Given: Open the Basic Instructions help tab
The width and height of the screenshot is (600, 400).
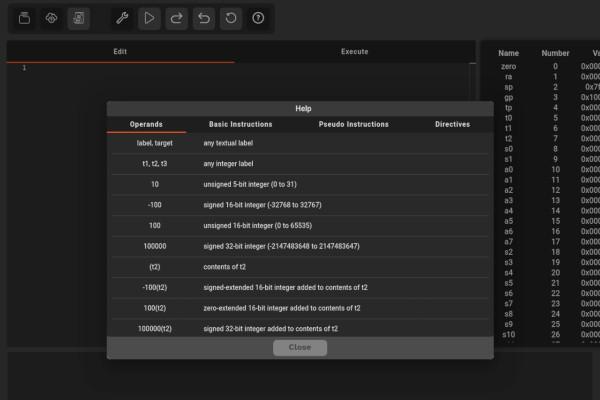Looking at the screenshot, I should [x=240, y=125].
